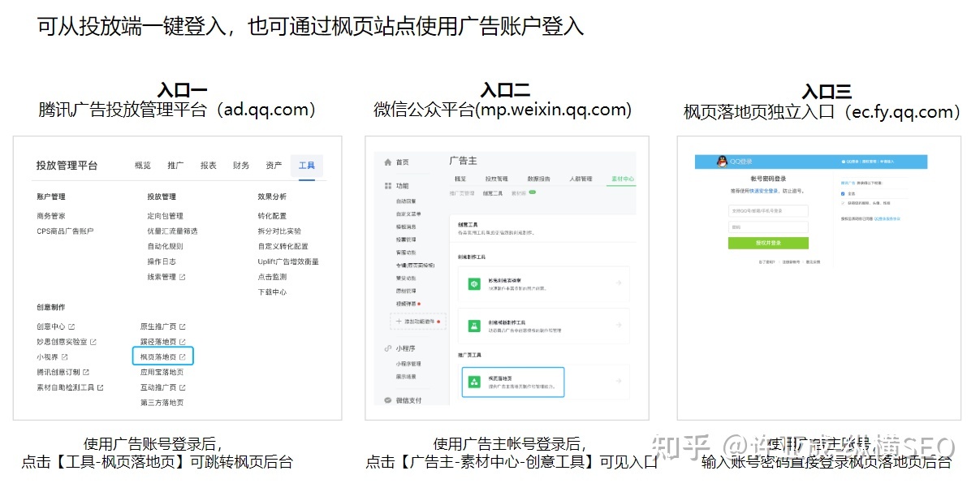Open the QQ登录服务协议 link
Screen dimensions: 980x488
coord(887,218)
